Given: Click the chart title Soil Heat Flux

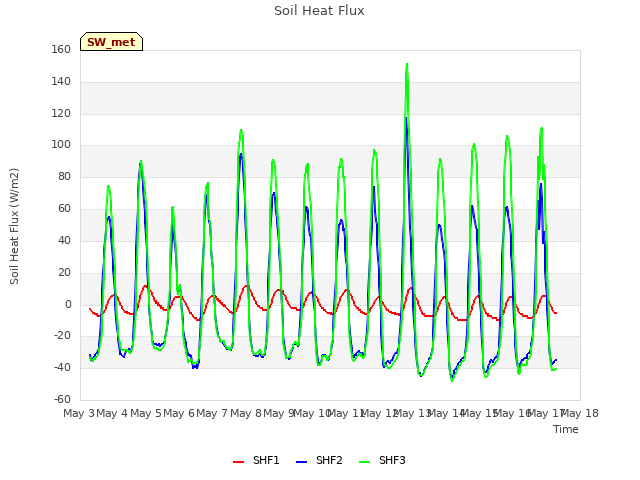Looking at the screenshot, I should (319, 11).
